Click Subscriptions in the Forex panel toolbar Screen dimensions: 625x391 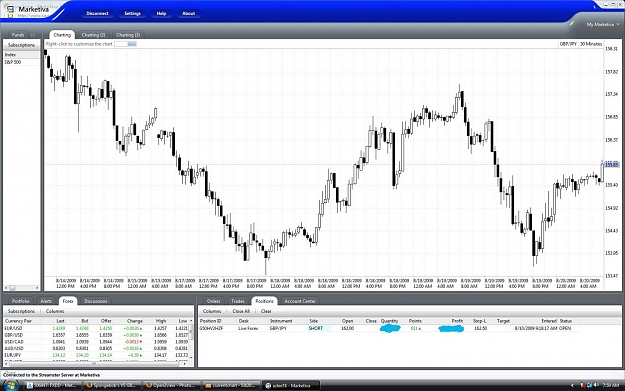point(22,311)
